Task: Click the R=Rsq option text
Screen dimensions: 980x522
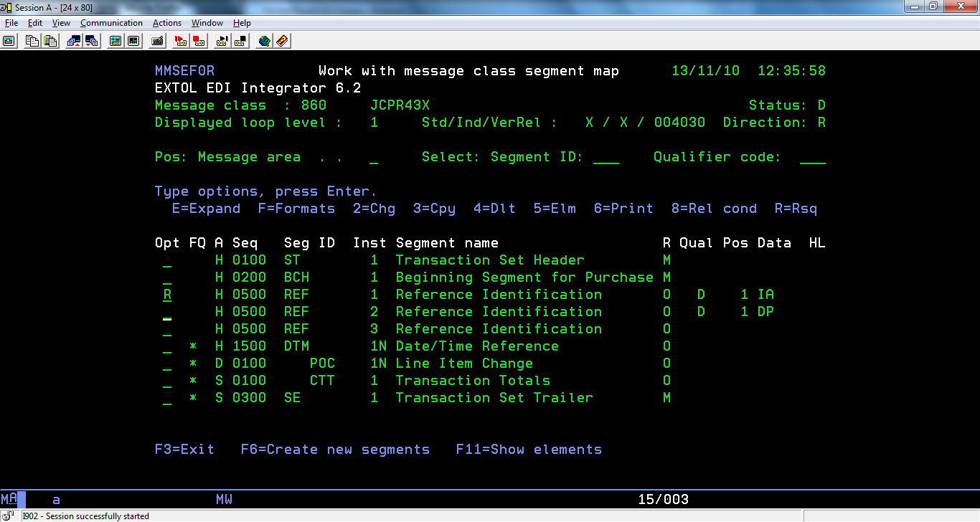Action: pos(796,209)
